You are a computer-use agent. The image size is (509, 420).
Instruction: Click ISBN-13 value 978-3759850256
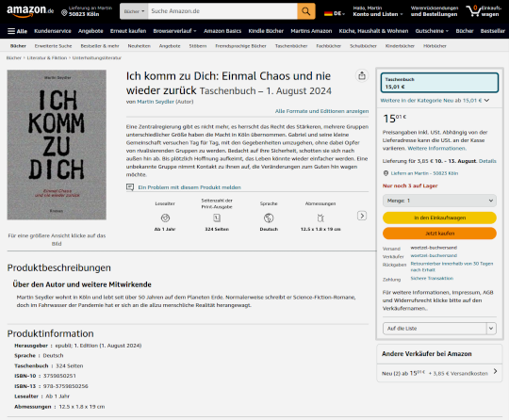point(66,386)
